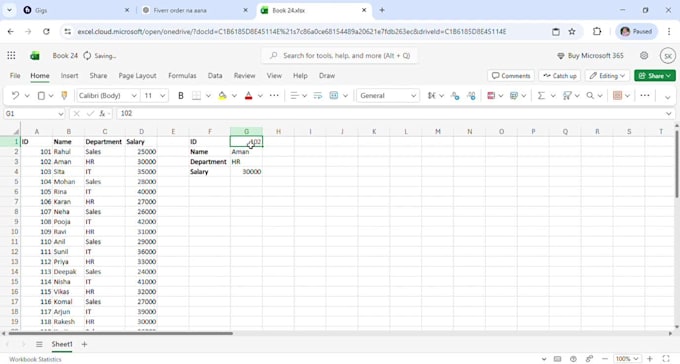Apply cell borders icon
The height and width of the screenshot is (364, 680).
pyautogui.click(x=196, y=95)
